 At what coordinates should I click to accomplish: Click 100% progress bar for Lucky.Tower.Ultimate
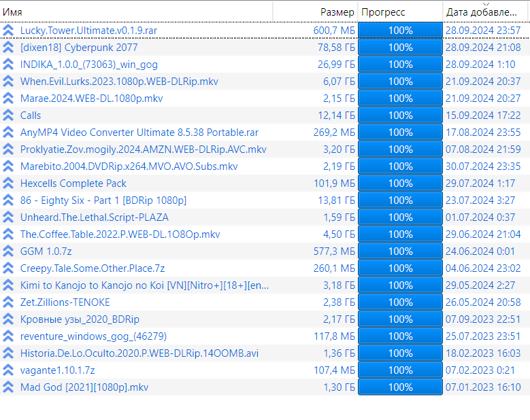[400, 31]
